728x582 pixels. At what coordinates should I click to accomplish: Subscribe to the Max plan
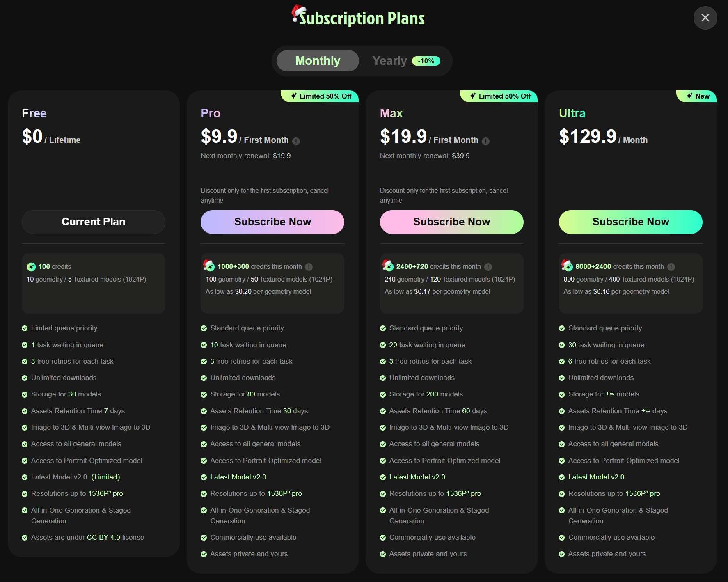coord(451,222)
